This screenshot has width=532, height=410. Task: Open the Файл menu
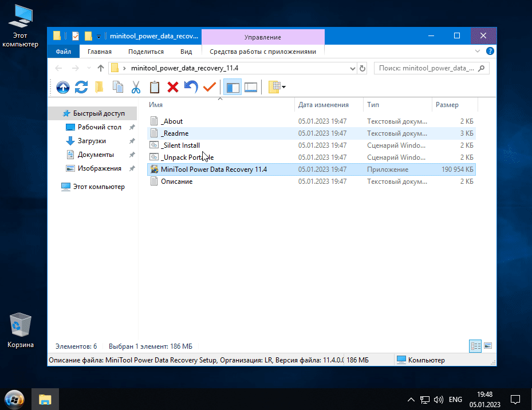click(x=64, y=52)
